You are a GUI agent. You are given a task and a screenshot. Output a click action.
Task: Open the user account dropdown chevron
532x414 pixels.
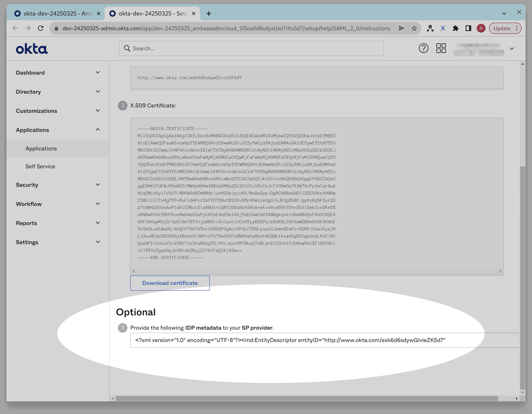click(512, 49)
